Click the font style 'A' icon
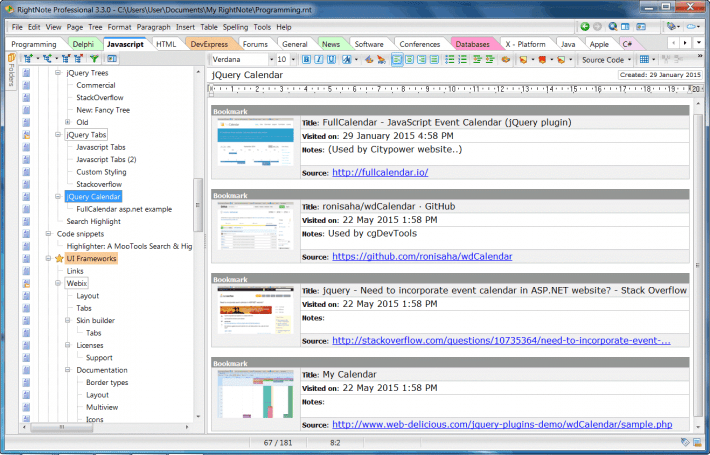The width and height of the screenshot is (710, 455). tap(347, 59)
